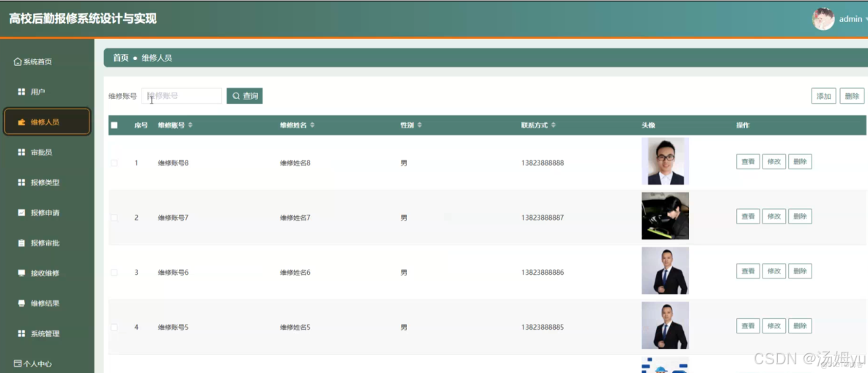868x373 pixels.
Task: Click 修改 for 维修账号5
Action: [x=774, y=327]
